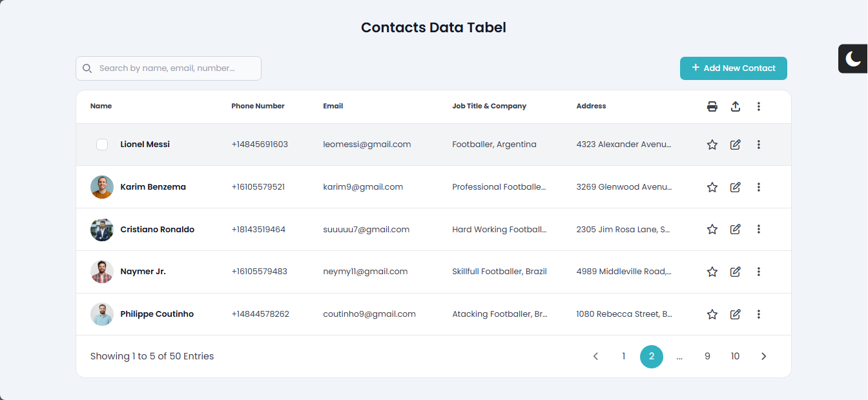Image resolution: width=868 pixels, height=400 pixels.
Task: Enable dark mode with the moon icon
Action: pyautogui.click(x=853, y=59)
